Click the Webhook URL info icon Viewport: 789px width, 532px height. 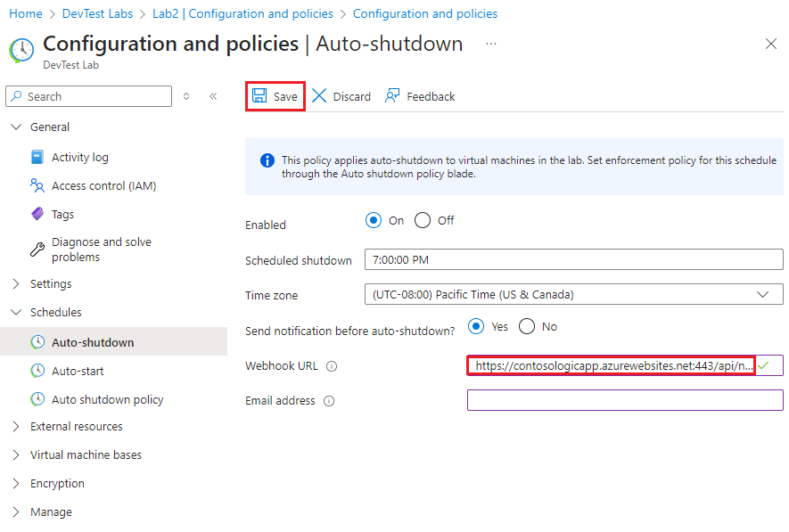click(x=331, y=365)
